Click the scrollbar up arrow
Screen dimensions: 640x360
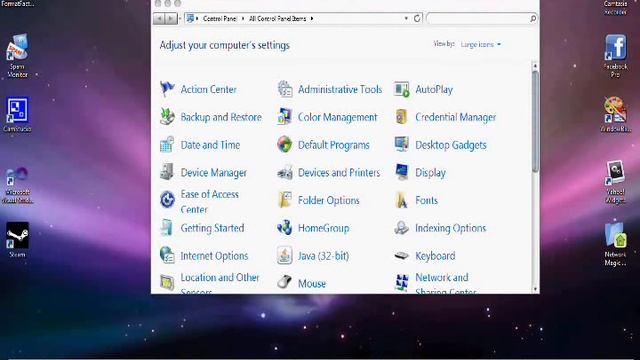coord(535,66)
